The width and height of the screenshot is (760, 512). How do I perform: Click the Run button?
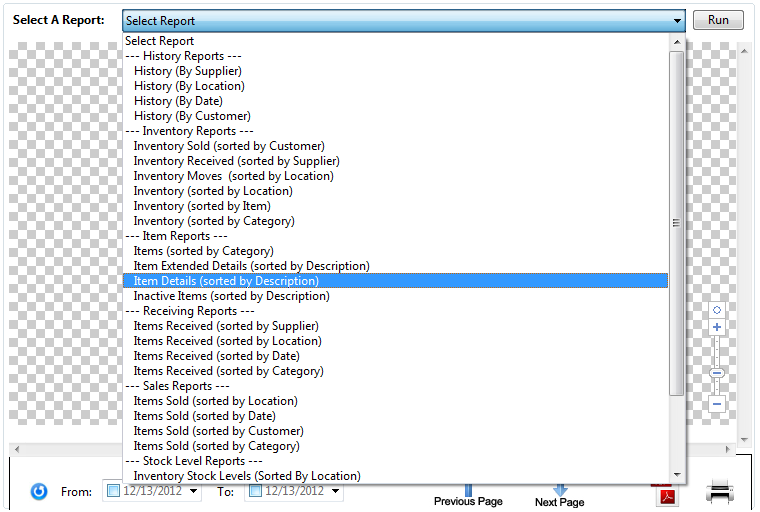(718, 20)
